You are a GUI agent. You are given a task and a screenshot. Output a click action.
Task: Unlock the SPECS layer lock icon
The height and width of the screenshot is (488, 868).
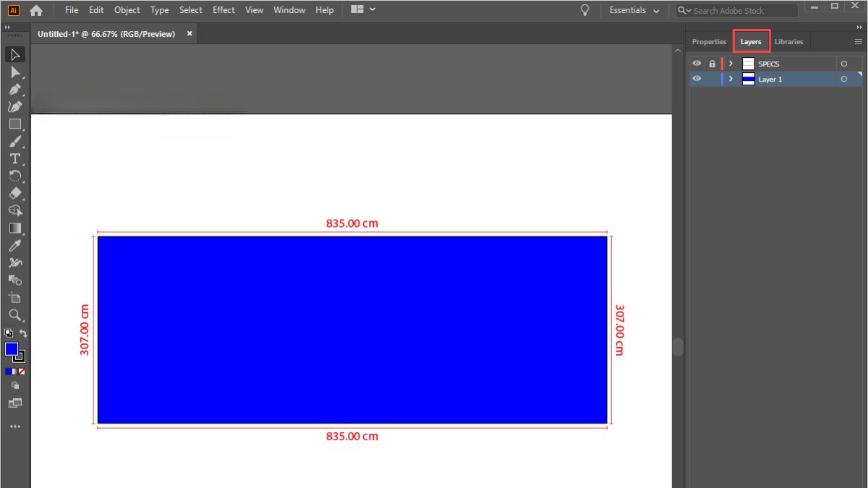(712, 64)
